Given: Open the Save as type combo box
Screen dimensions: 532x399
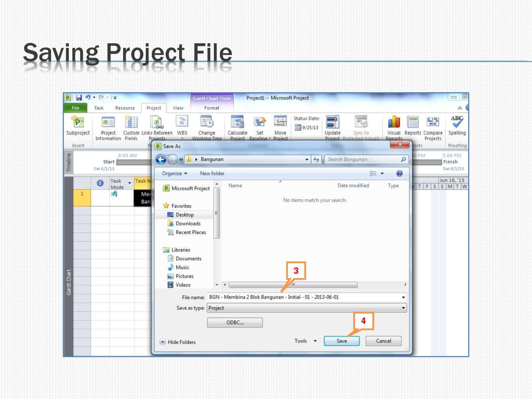Looking at the screenshot, I should [307, 308].
